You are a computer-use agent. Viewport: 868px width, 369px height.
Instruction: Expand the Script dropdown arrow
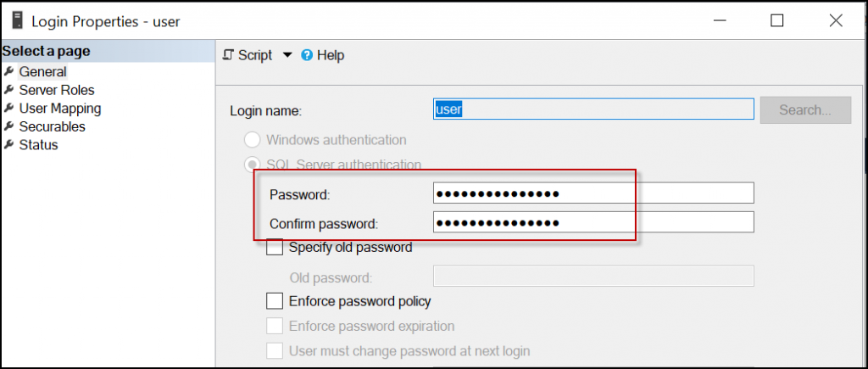click(x=287, y=55)
